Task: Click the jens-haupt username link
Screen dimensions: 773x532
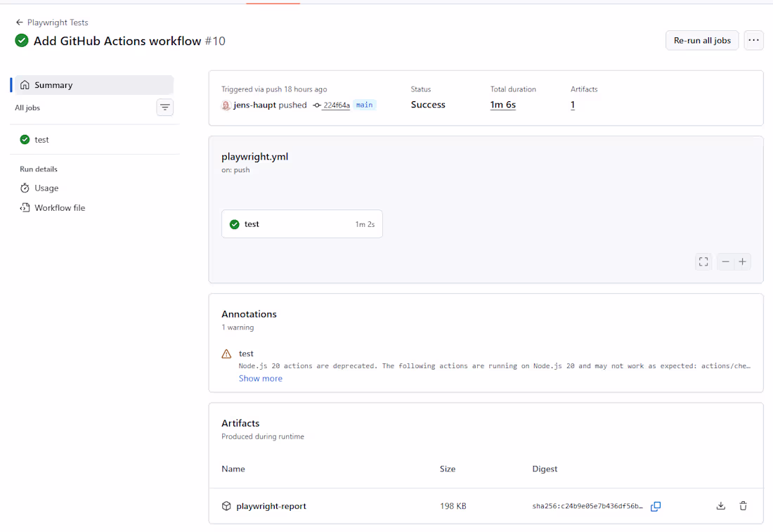Action: coord(255,105)
